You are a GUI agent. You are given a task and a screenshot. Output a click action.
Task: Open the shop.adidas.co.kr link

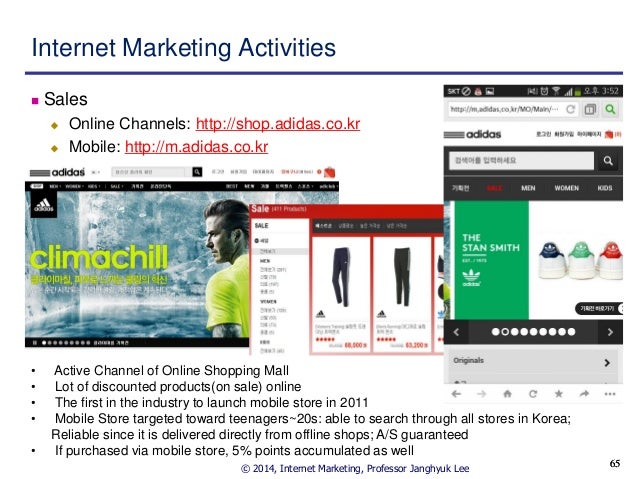278,124
